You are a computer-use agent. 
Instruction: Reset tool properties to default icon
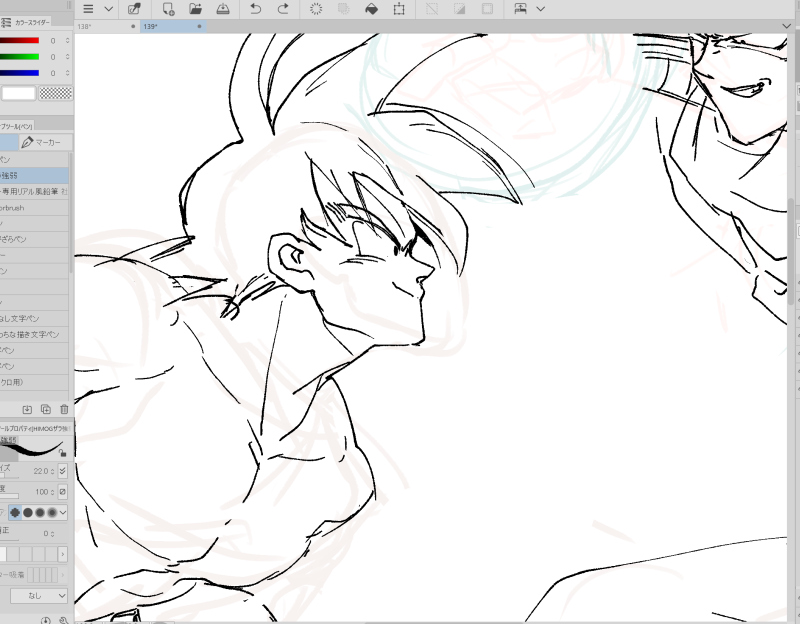[45, 620]
